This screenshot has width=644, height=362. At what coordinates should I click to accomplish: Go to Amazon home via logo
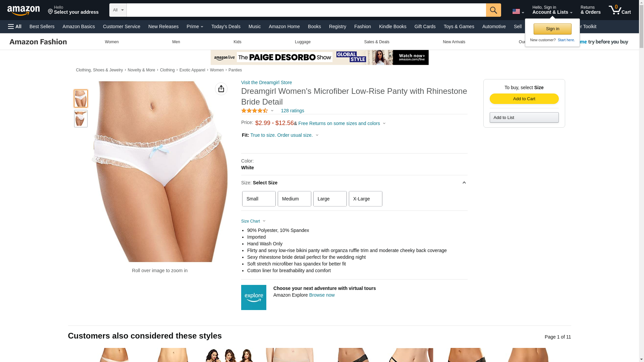[x=23, y=10]
